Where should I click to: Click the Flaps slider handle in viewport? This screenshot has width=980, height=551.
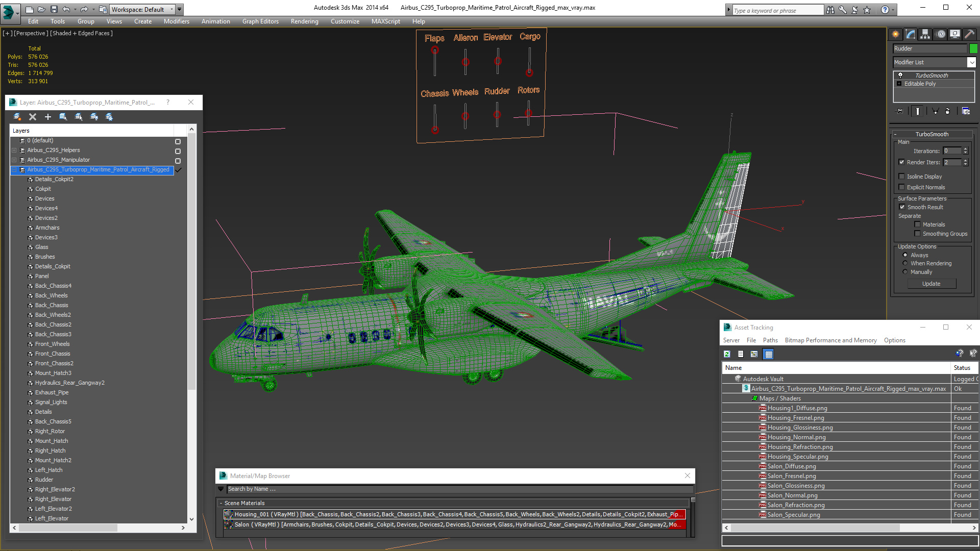[434, 50]
